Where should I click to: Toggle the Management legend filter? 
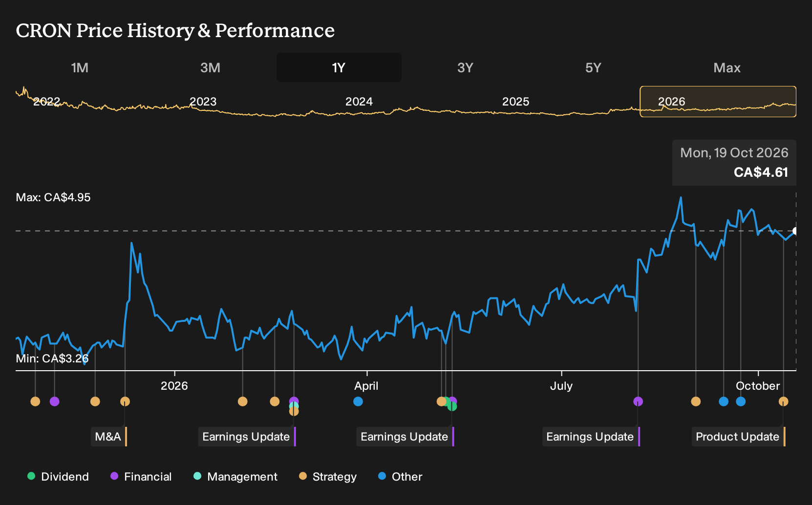pyautogui.click(x=235, y=476)
